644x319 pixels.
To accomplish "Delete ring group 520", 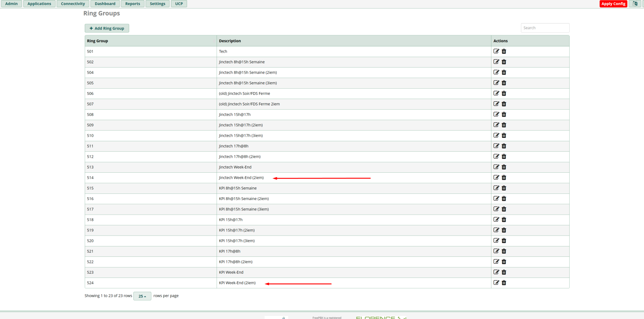I will point(504,241).
